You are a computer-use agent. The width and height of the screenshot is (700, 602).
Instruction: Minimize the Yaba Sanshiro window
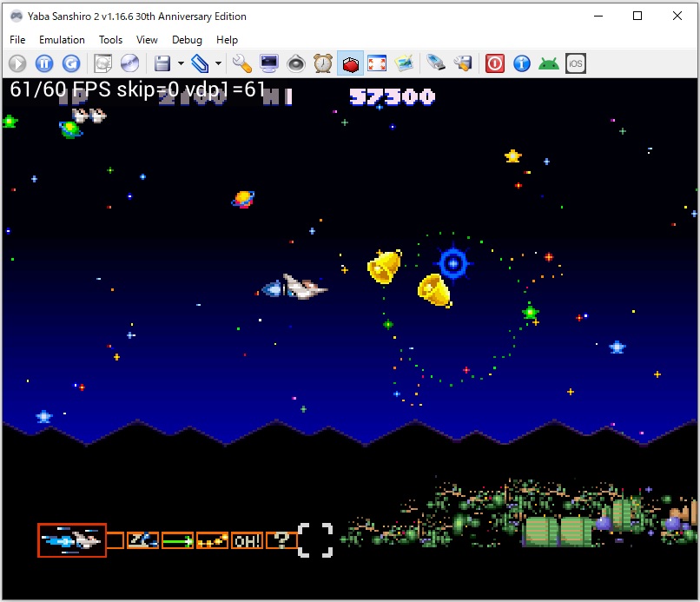pyautogui.click(x=598, y=16)
